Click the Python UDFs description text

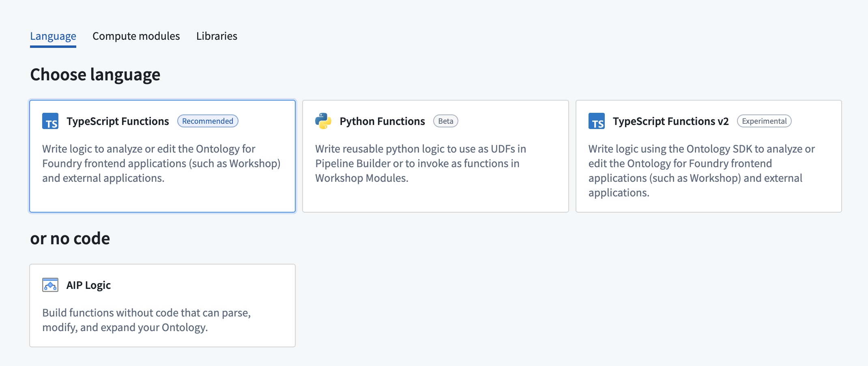coord(420,164)
